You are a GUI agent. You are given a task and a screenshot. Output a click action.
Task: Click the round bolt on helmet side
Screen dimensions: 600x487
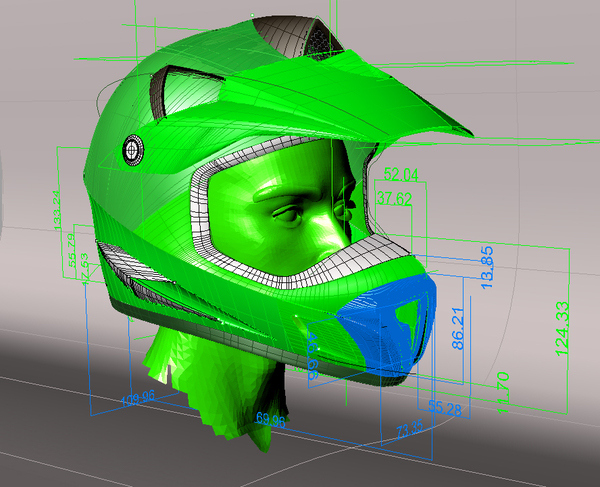tap(133, 149)
